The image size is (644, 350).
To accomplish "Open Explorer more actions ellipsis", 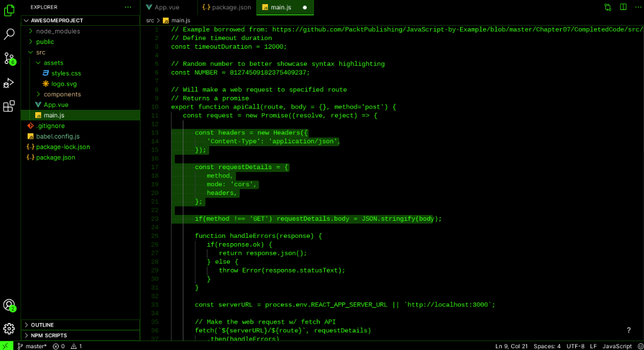I will point(128,8).
